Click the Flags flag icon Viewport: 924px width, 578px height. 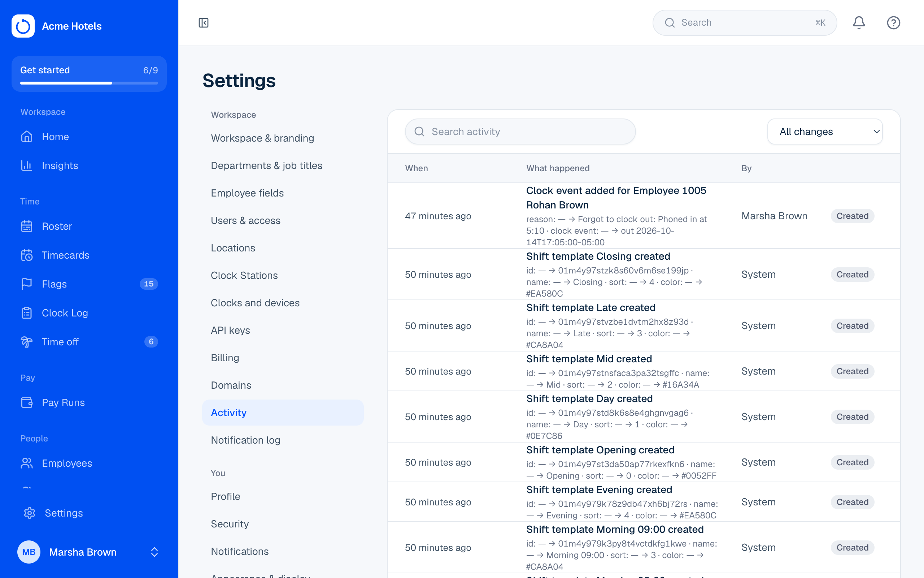tap(27, 284)
